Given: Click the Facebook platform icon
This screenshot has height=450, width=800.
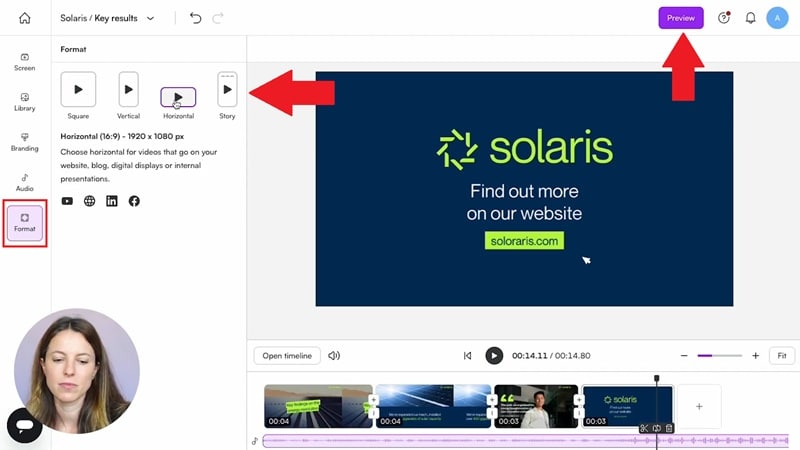Looking at the screenshot, I should [x=134, y=201].
